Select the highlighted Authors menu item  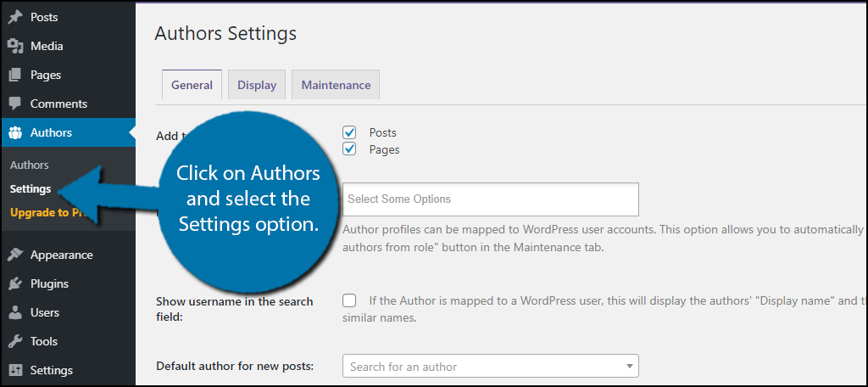pos(68,132)
